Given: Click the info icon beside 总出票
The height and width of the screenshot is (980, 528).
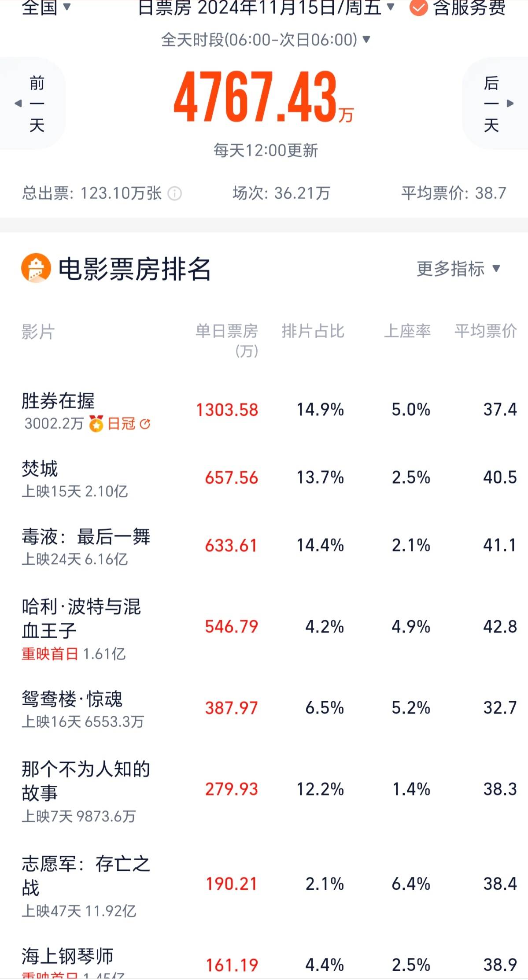Looking at the screenshot, I should click(x=175, y=193).
